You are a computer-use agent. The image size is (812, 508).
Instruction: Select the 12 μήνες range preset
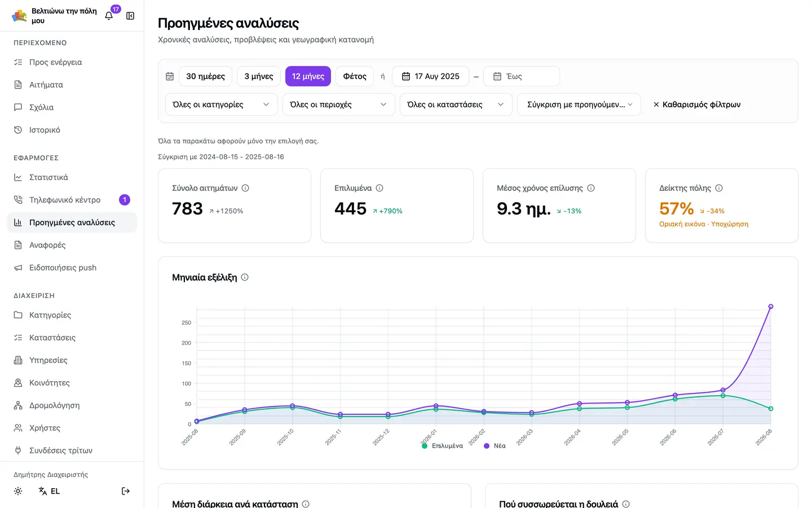click(308, 76)
